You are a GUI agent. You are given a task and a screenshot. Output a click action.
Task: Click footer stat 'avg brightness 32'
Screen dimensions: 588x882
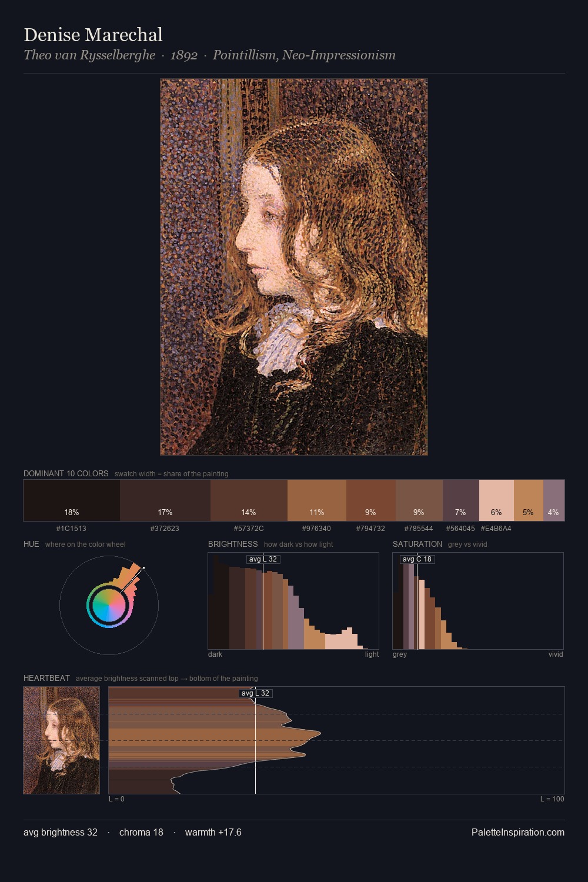(61, 832)
